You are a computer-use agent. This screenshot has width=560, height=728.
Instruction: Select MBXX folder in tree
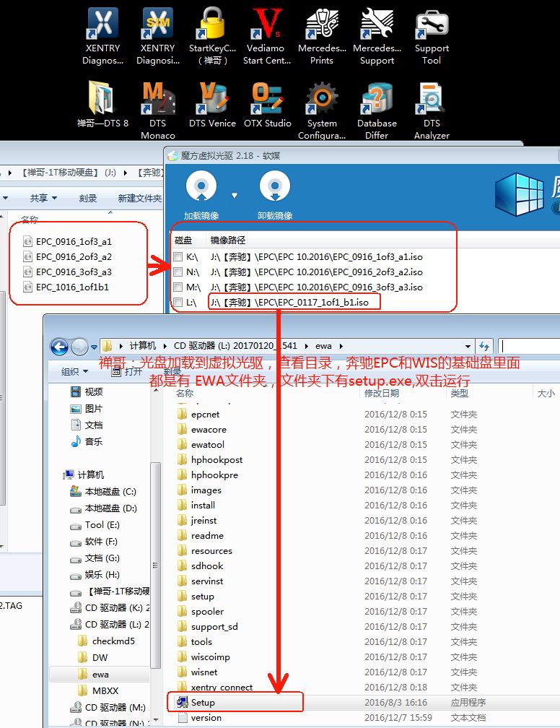click(98, 691)
